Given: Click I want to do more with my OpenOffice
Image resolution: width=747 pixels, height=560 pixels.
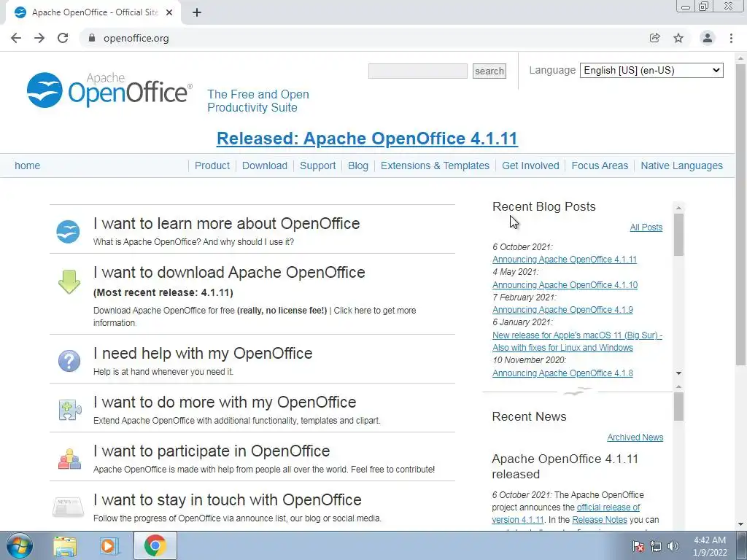Looking at the screenshot, I should 225,402.
